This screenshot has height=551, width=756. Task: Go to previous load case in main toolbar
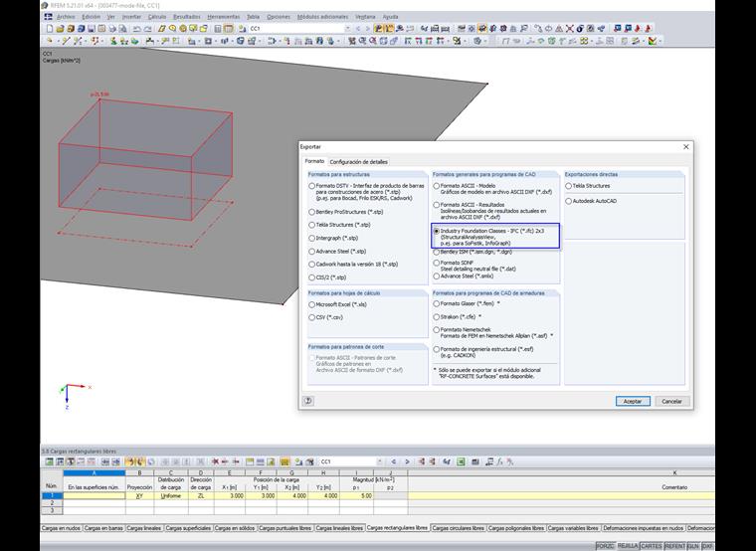click(358, 29)
